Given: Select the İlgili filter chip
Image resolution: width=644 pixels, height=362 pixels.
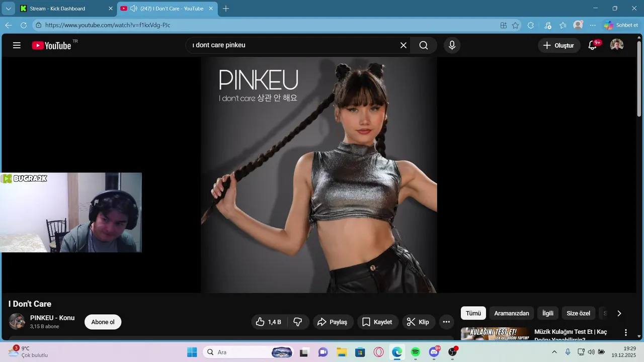Looking at the screenshot, I should coord(548,313).
